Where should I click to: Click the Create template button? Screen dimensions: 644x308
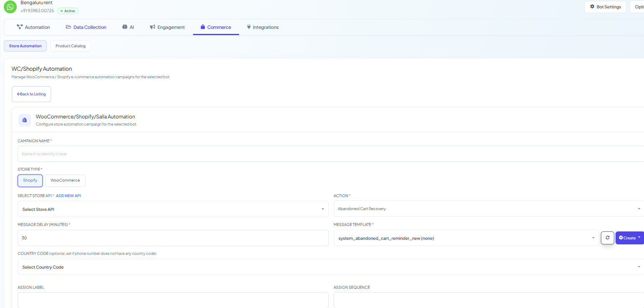click(x=629, y=238)
